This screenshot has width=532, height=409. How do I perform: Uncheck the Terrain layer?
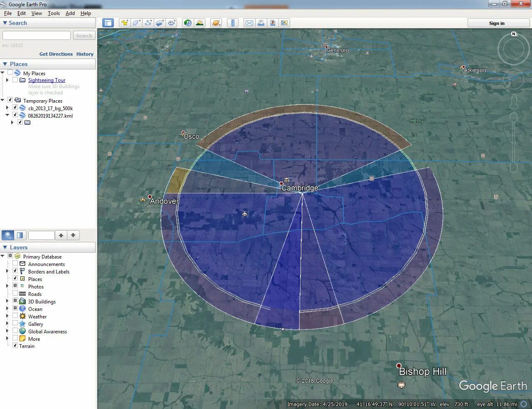(x=15, y=345)
